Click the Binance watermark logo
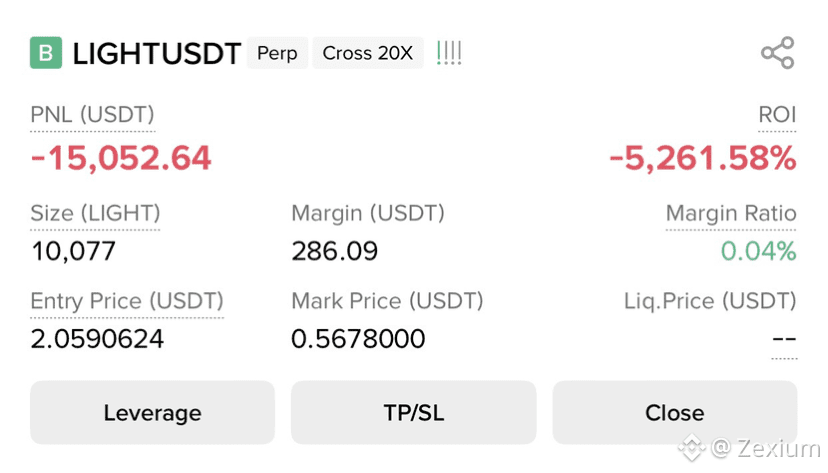Image resolution: width=828 pixels, height=473 pixels. (692, 448)
